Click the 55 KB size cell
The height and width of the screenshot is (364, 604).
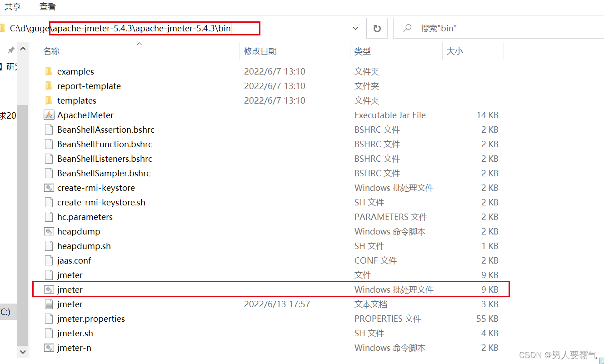pos(487,319)
